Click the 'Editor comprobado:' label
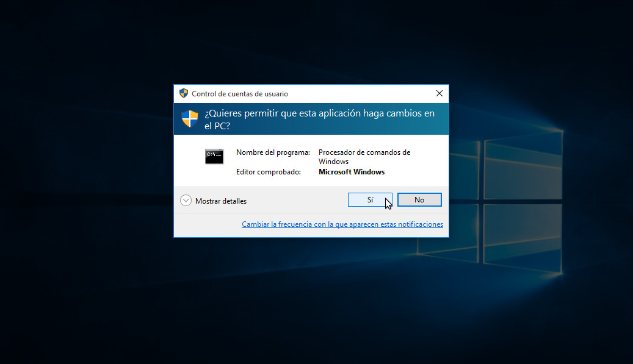Screen dimensions: 633x364 269,172
